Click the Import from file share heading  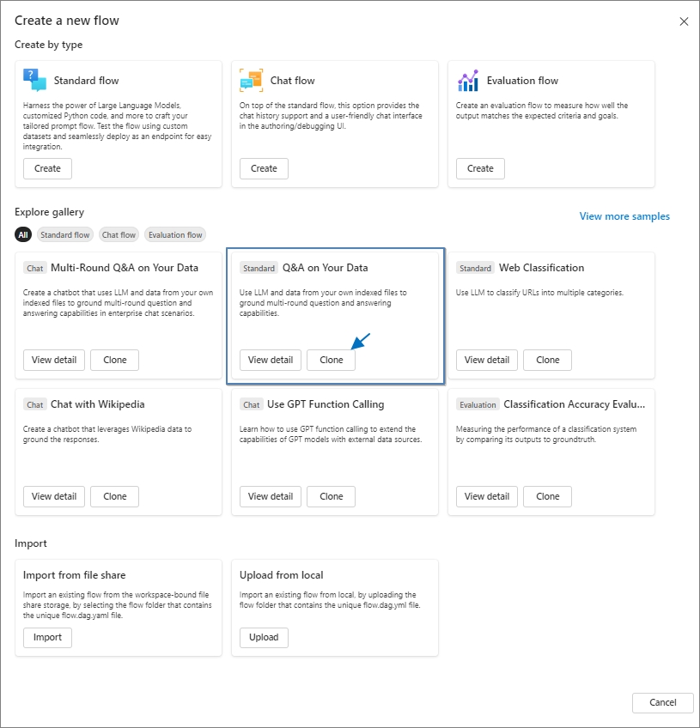[x=75, y=575]
